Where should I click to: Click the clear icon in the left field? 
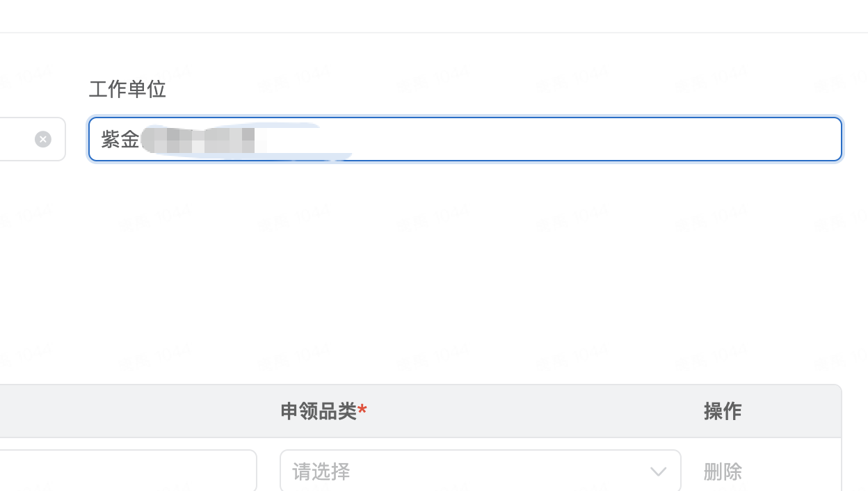[x=43, y=139]
